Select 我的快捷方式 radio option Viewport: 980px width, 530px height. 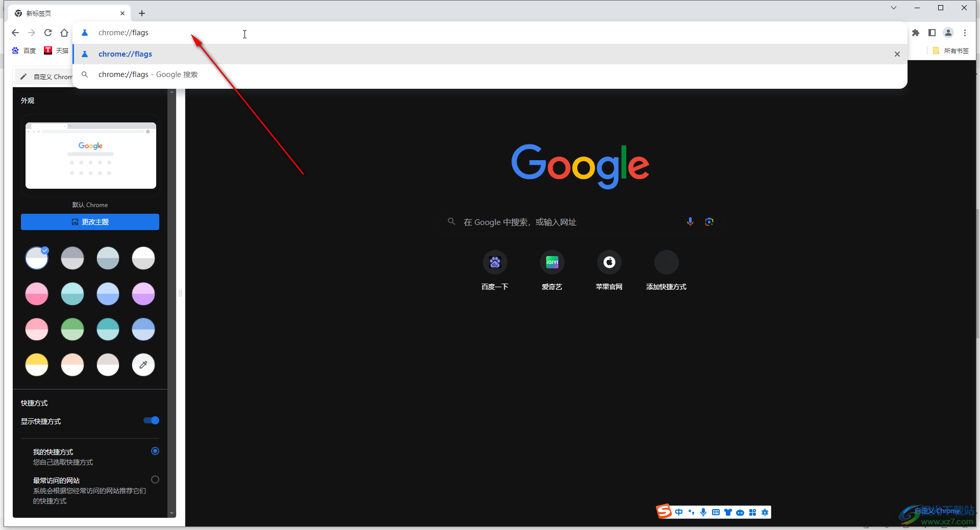tap(155, 451)
